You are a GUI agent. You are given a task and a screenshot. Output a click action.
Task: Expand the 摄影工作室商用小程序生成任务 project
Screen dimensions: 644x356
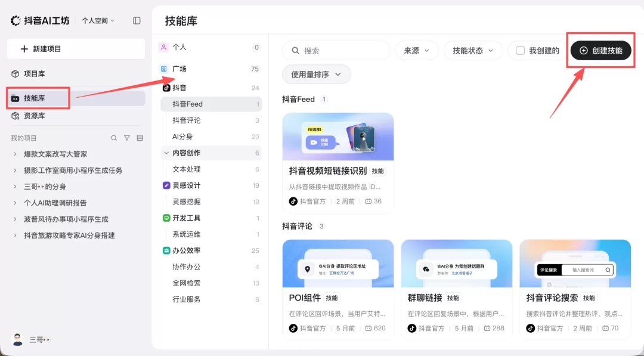[15, 171]
